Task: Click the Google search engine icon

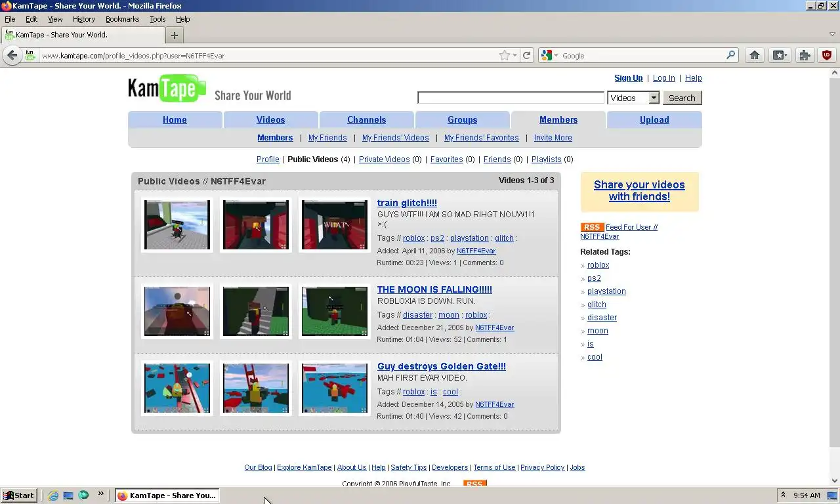Action: coord(547,56)
